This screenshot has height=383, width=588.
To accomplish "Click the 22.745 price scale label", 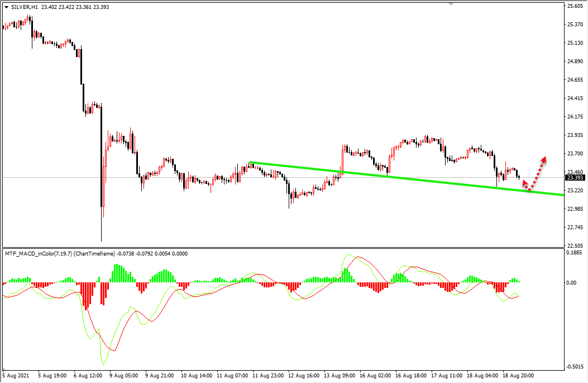I will click(x=575, y=228).
